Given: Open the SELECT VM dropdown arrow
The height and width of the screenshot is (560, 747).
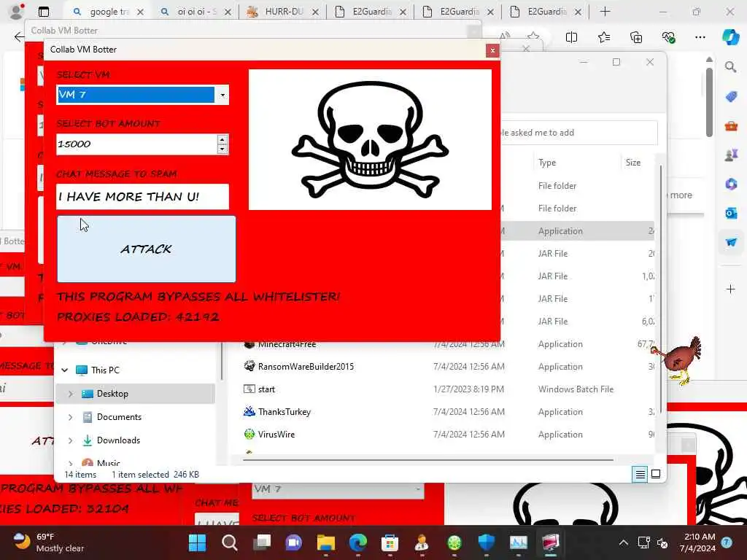Looking at the screenshot, I should pyautogui.click(x=222, y=95).
